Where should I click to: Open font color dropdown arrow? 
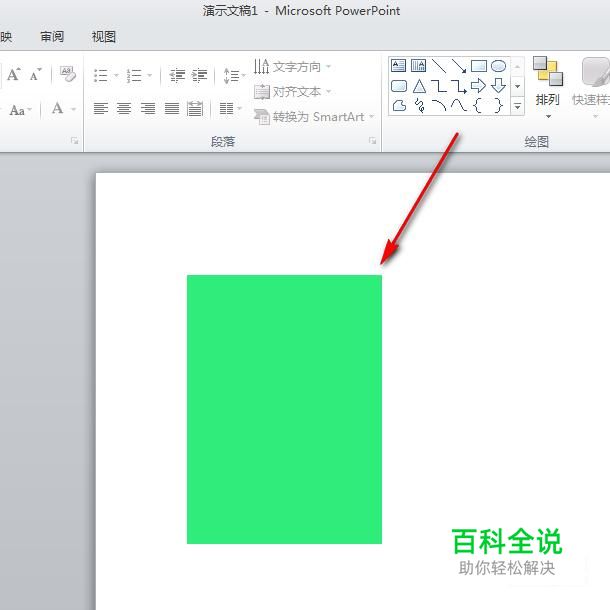pos(74,109)
